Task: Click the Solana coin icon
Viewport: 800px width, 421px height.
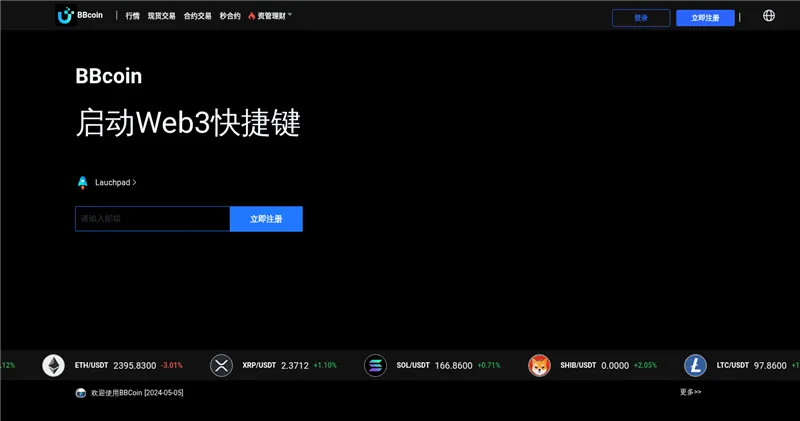Action: (x=376, y=365)
